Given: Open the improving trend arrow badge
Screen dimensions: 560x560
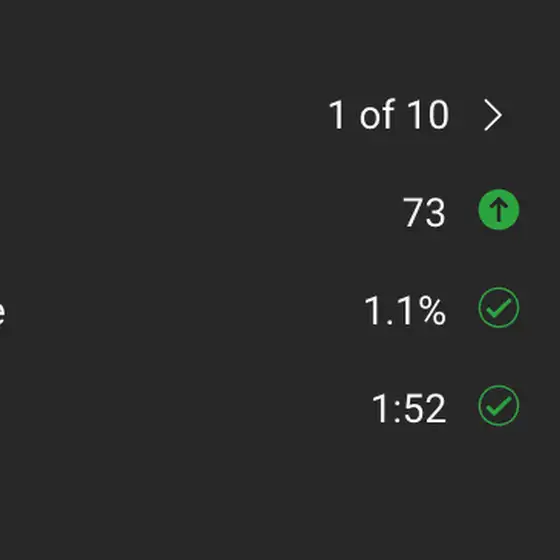Looking at the screenshot, I should (x=499, y=210).
